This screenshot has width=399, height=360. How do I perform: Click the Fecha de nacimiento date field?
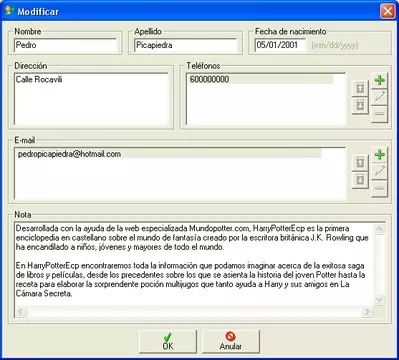(x=280, y=45)
